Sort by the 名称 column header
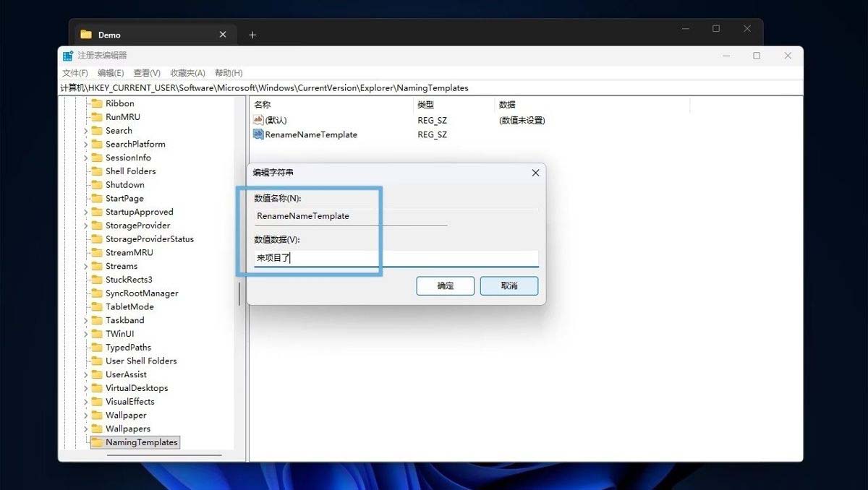 (x=331, y=105)
